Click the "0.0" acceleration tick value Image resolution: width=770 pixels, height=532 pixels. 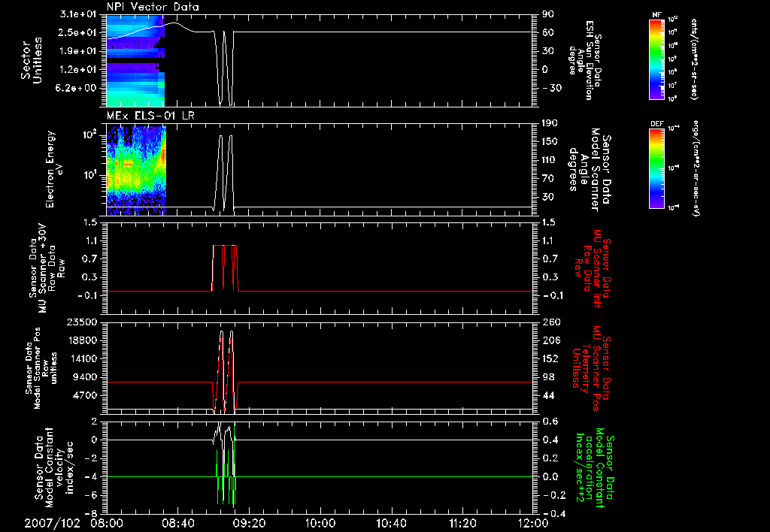pyautogui.click(x=550, y=476)
